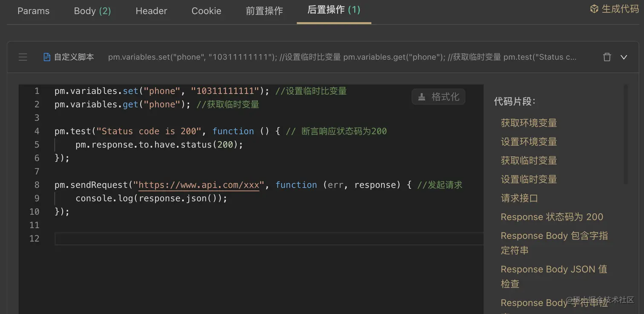Image resolution: width=644 pixels, height=314 pixels.
Task: Collapse the custom script with the chevron
Action: 624,57
